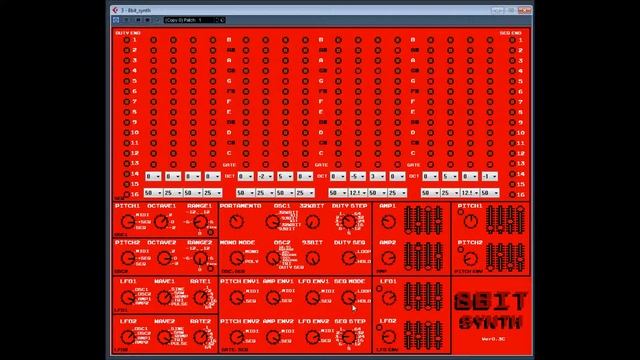The height and width of the screenshot is (360, 640).
Task: Toggle the FINE button under RANGE1
Action: pyautogui.click(x=210, y=232)
